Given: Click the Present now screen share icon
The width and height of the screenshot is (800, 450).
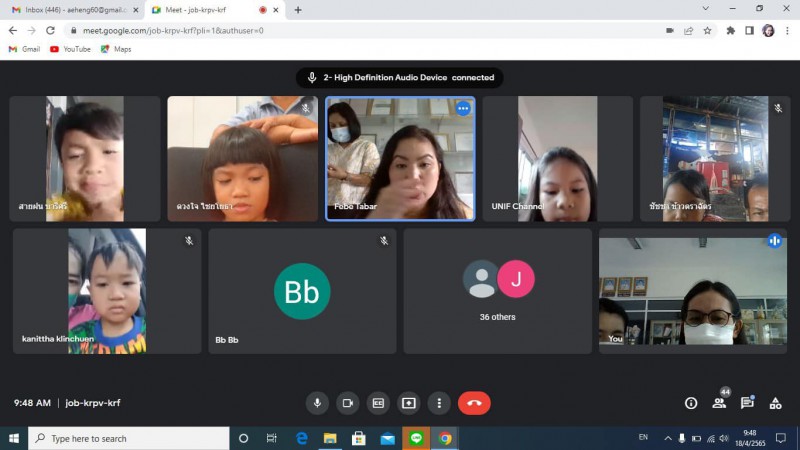Looking at the screenshot, I should pos(408,403).
